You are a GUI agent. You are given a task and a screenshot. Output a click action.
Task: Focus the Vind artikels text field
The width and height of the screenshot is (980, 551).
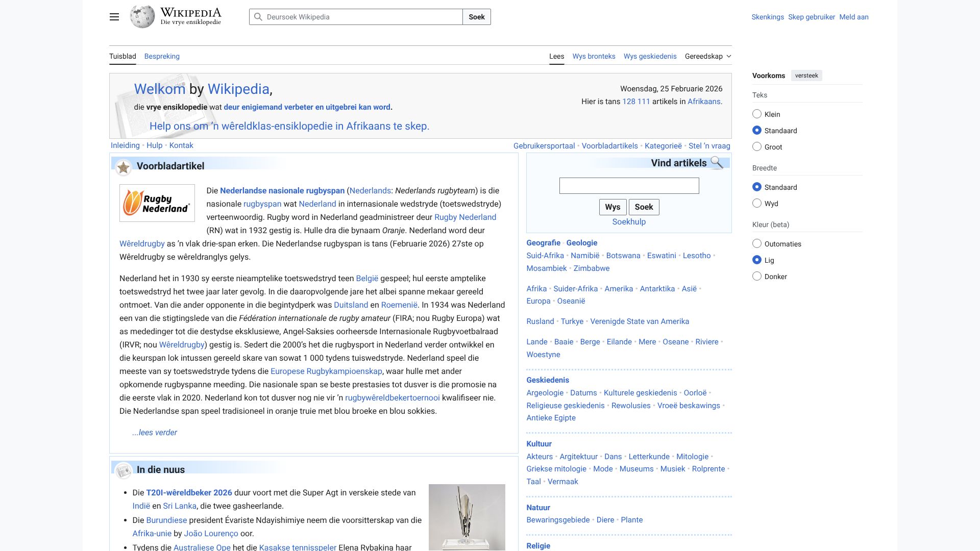point(629,186)
